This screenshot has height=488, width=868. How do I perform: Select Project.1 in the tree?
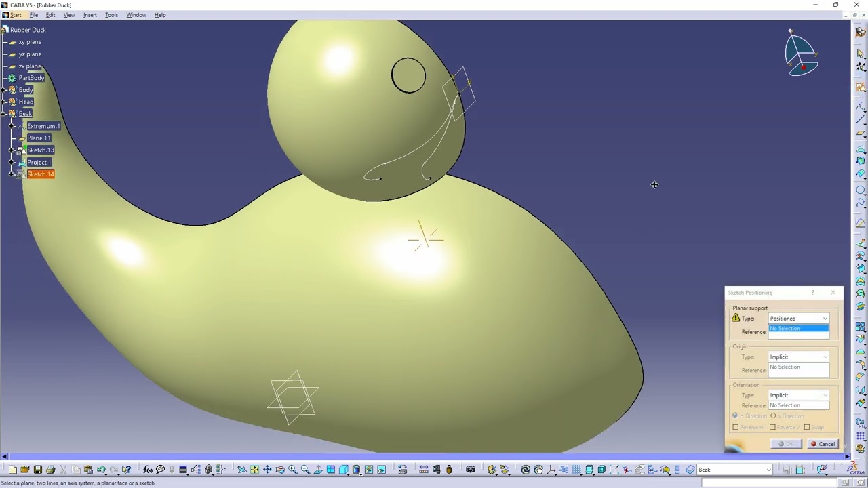click(x=39, y=163)
